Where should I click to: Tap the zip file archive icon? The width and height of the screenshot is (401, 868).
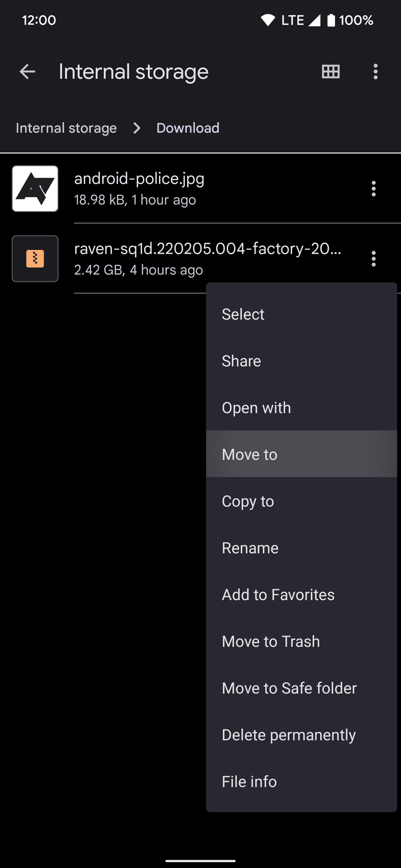35,259
